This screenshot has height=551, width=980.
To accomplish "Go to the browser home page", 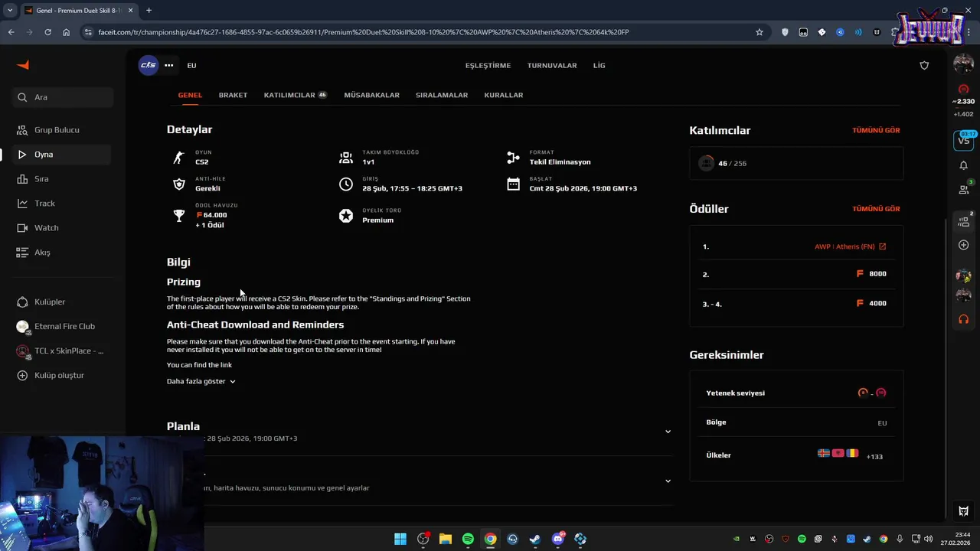I will click(67, 32).
